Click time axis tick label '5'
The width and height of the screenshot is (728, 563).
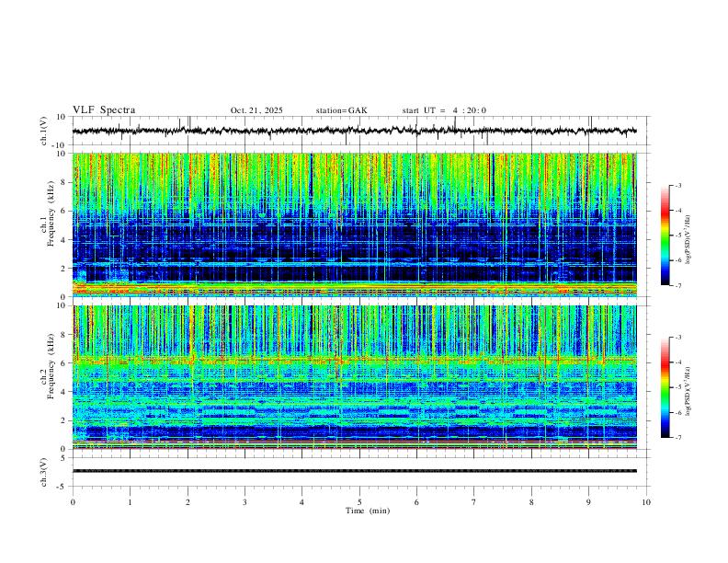359,502
